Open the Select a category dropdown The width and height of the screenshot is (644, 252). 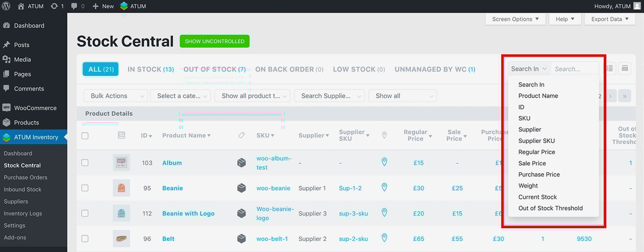[180, 96]
